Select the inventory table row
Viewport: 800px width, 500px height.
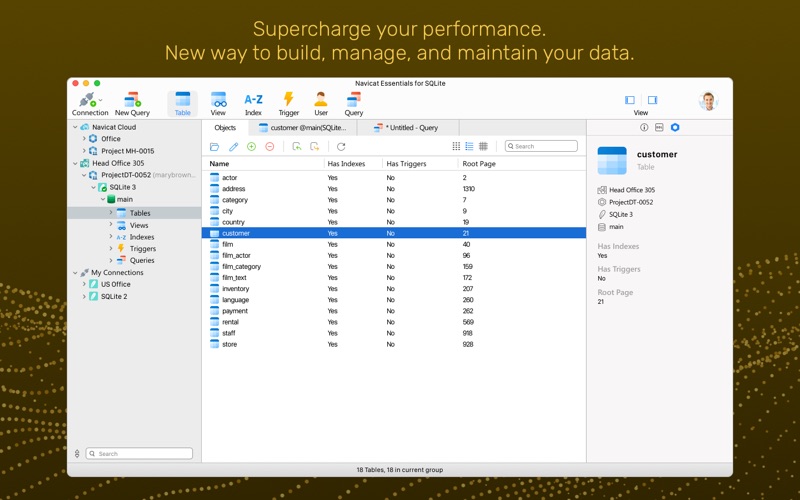[394, 289]
